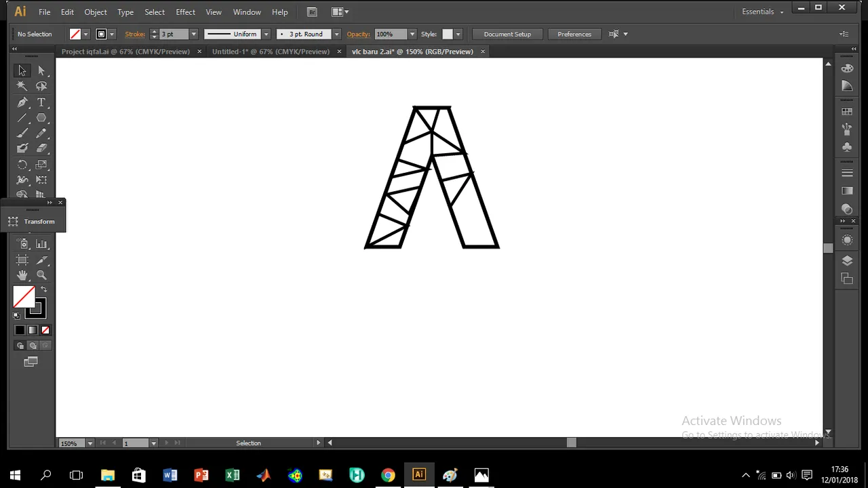This screenshot has width=868, height=488.
Task: Open the Stroke panel
Action: click(847, 173)
